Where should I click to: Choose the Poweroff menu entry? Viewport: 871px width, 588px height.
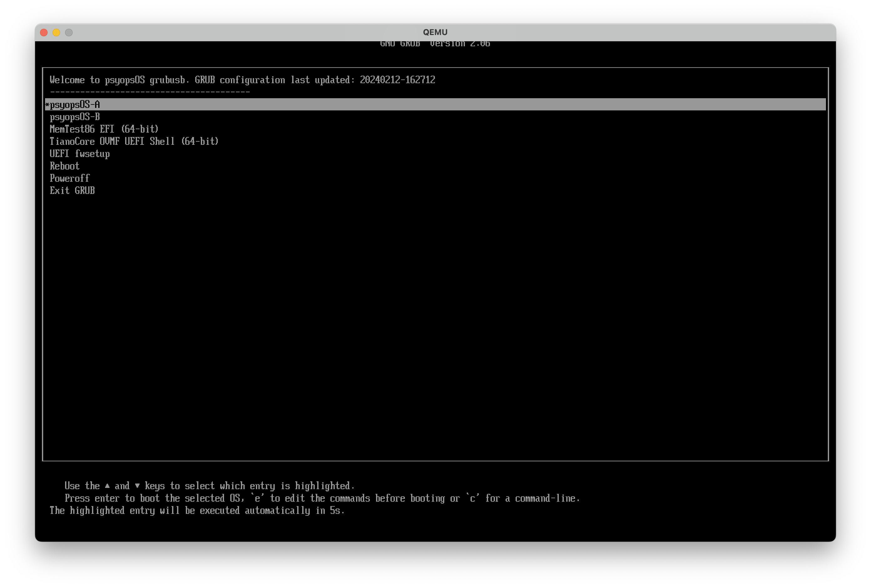coord(70,178)
